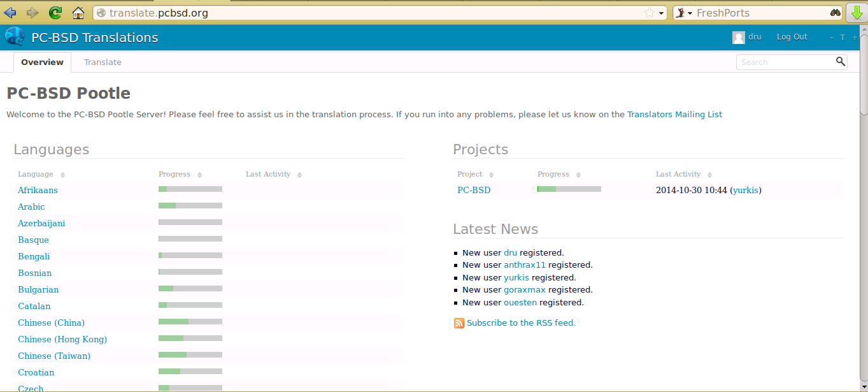Submit search with magnifying glass icon
This screenshot has width=868, height=392.
point(841,61)
